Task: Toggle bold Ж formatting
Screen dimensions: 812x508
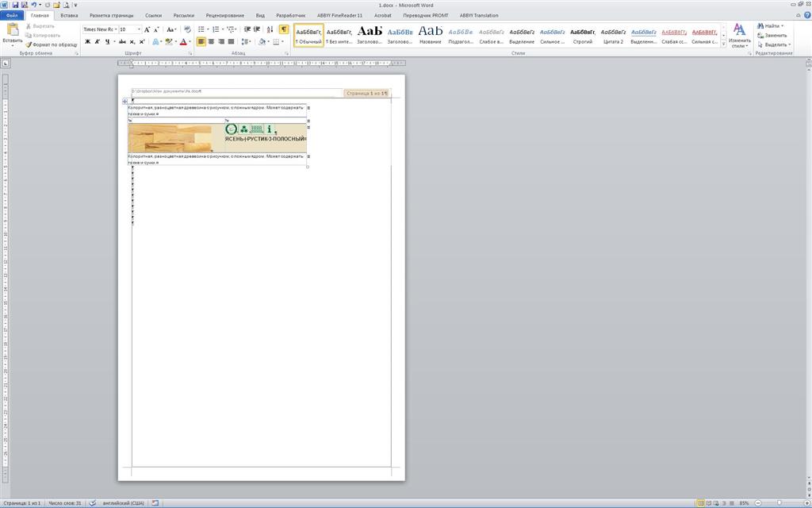Action: (x=87, y=41)
